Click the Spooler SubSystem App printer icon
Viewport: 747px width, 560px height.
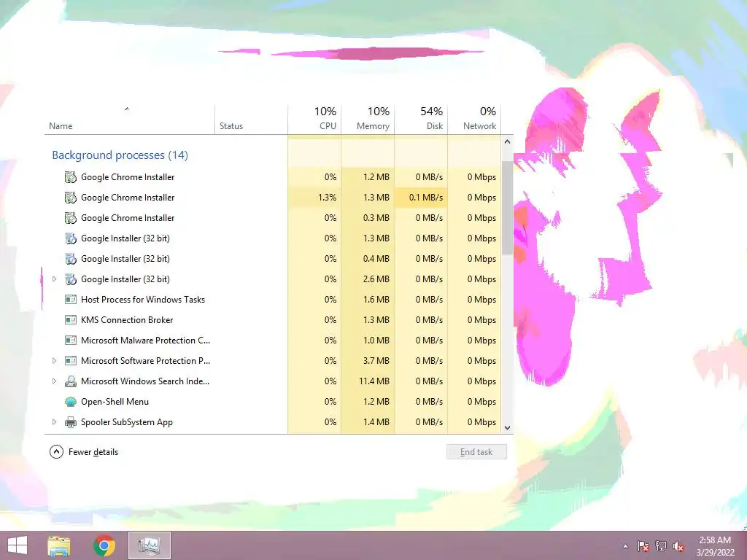click(71, 422)
